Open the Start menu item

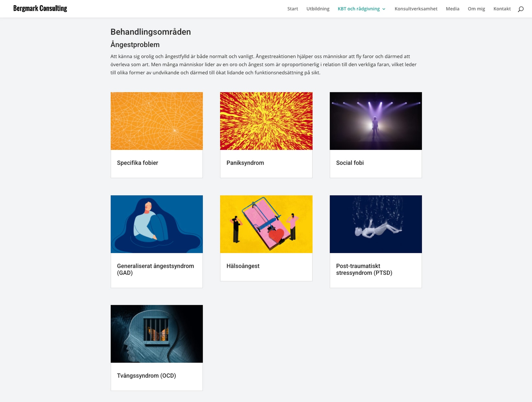pos(292,9)
